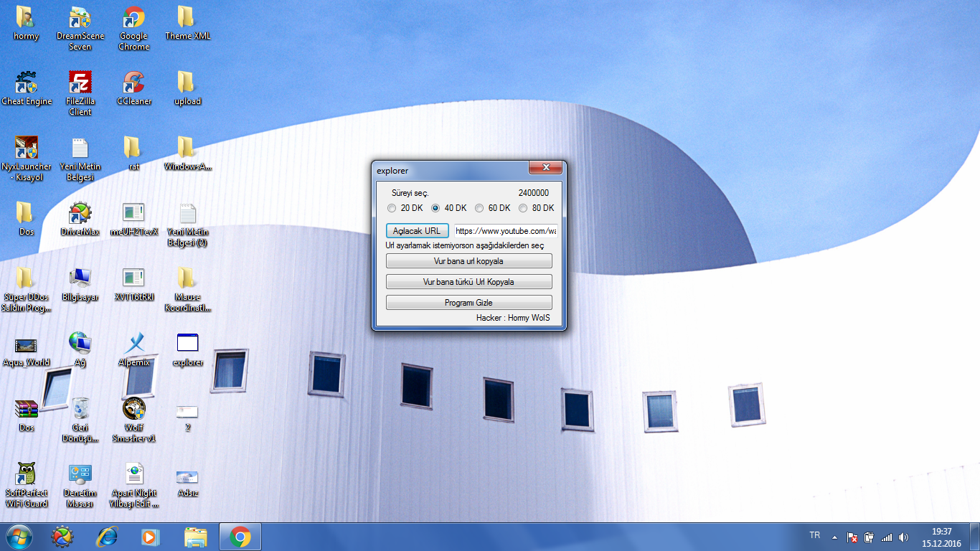This screenshot has width=980, height=551.
Task: Click the Açılacak URL button
Action: coord(418,231)
